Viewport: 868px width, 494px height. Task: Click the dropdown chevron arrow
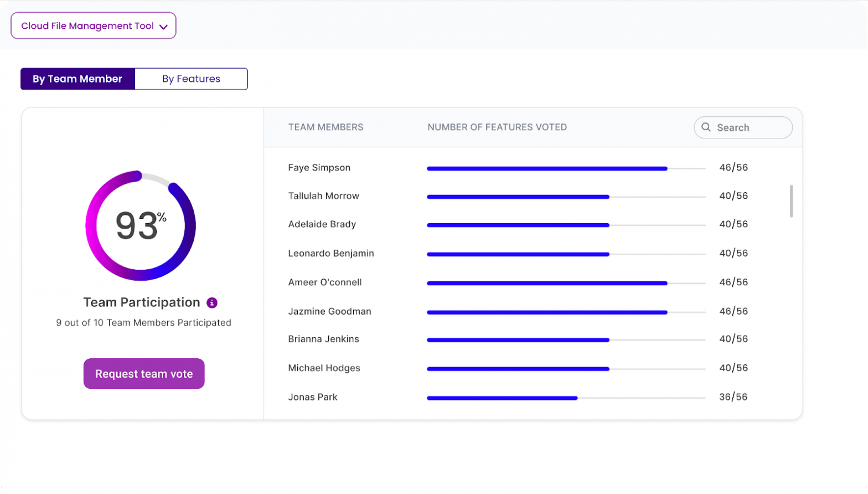[163, 27]
